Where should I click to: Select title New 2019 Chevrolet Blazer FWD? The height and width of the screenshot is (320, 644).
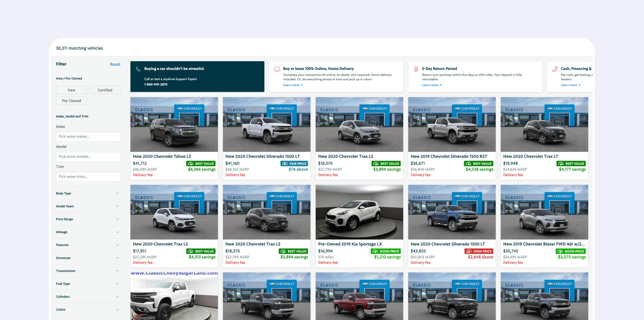click(x=544, y=244)
